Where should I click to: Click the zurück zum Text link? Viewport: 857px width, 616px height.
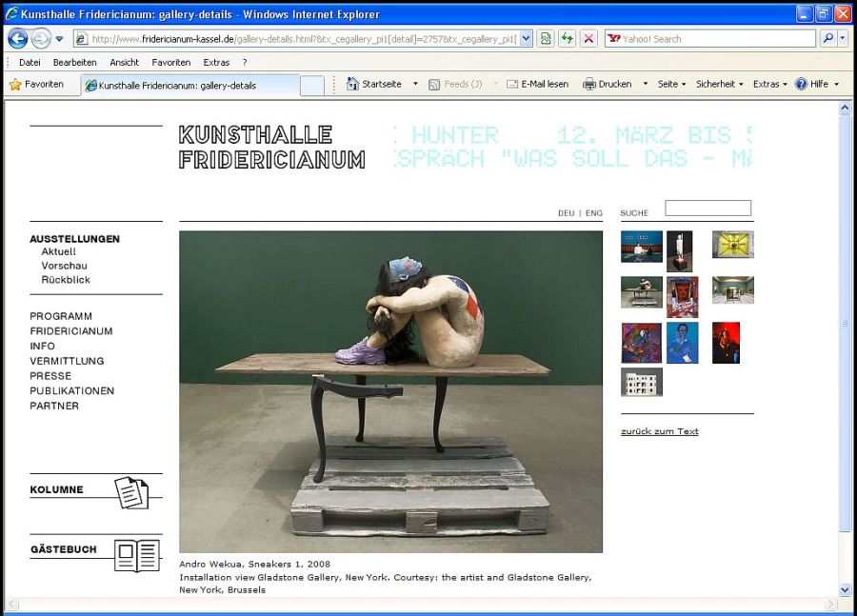[x=660, y=431]
